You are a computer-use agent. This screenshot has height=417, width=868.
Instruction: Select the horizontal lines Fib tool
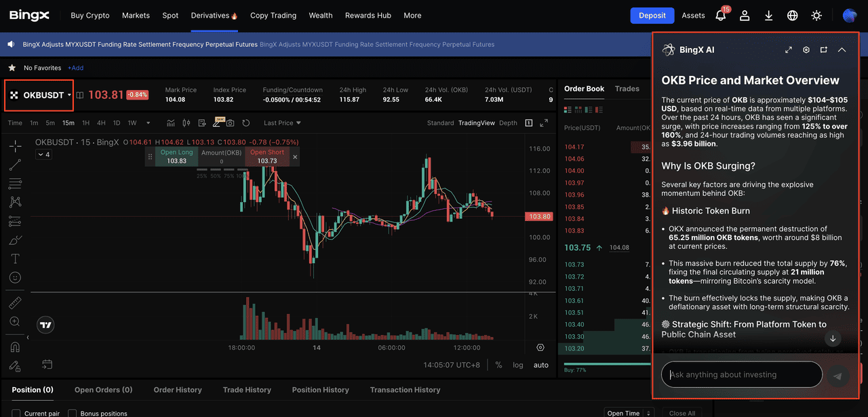coord(15,183)
